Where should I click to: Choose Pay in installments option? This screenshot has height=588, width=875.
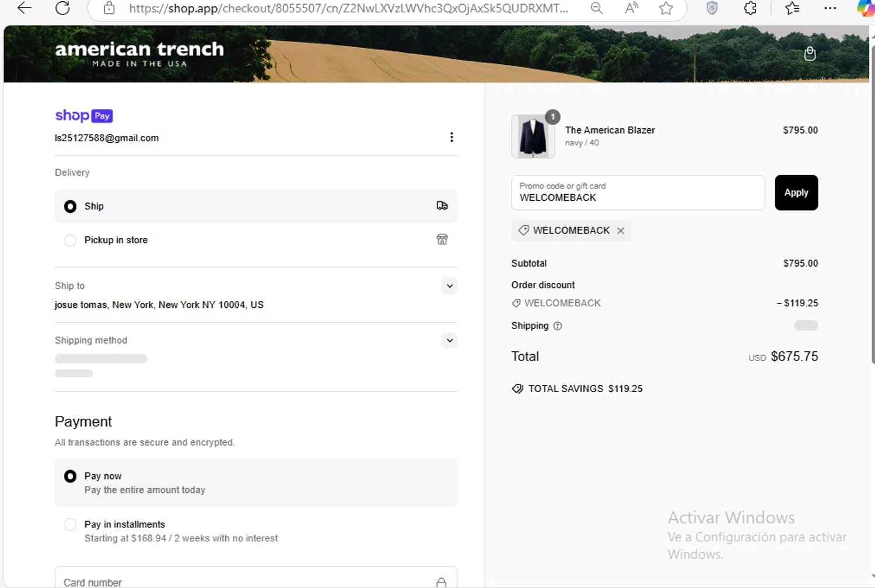[x=256, y=531]
